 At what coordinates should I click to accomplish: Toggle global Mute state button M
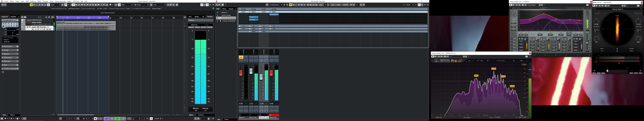(x=31, y=5)
